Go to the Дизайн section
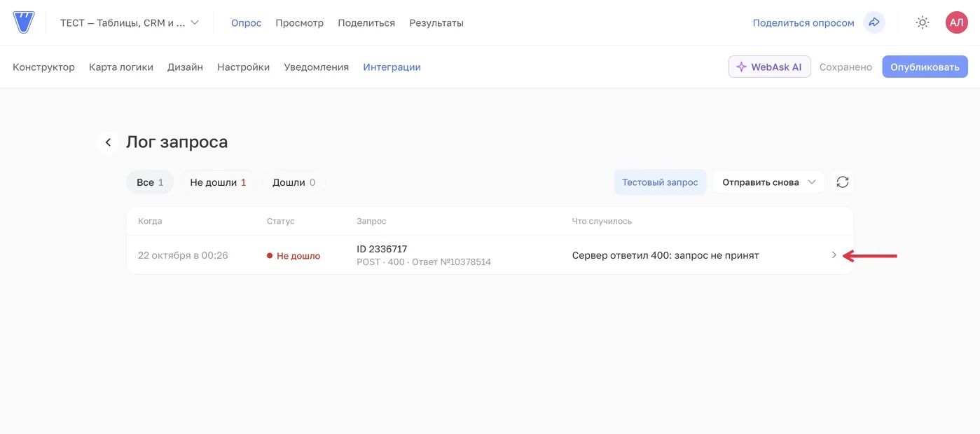 tap(185, 67)
